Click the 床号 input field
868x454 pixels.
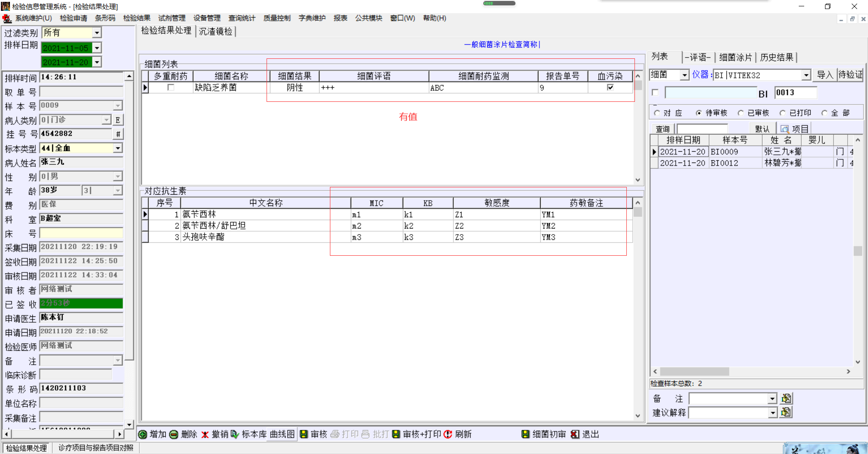tap(81, 233)
